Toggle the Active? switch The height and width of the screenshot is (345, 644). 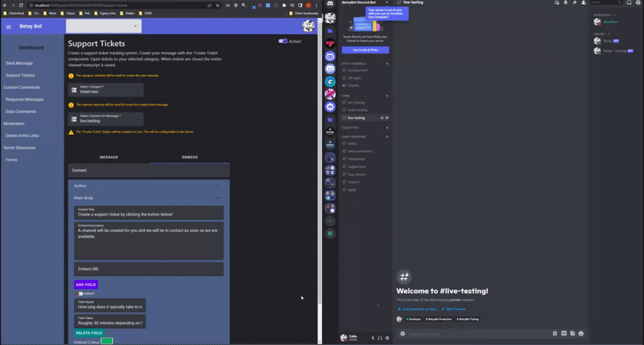click(x=283, y=41)
